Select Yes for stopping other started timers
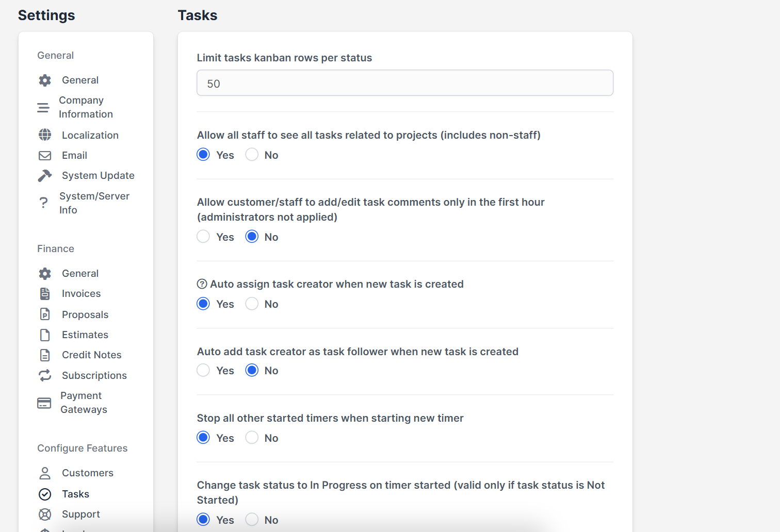The width and height of the screenshot is (780, 532). [203, 438]
